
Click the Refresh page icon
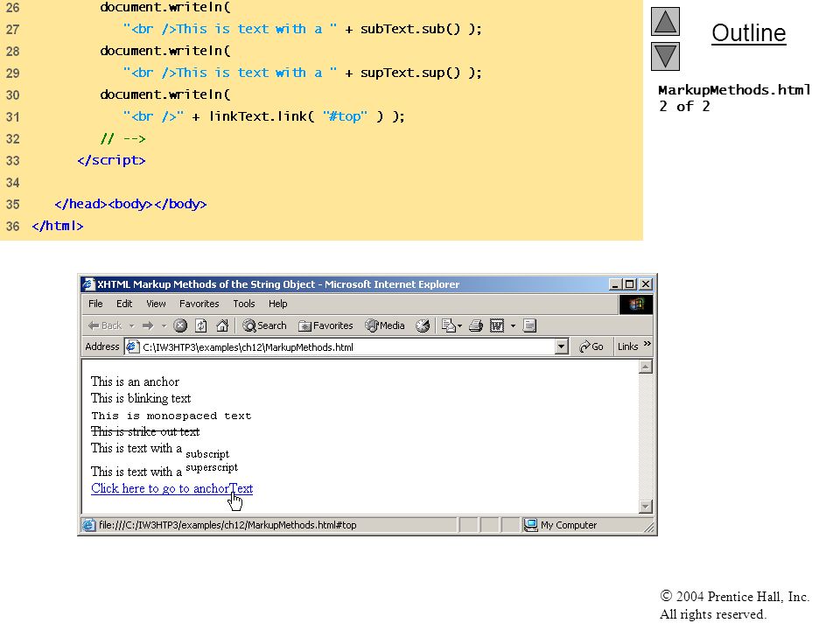click(201, 325)
